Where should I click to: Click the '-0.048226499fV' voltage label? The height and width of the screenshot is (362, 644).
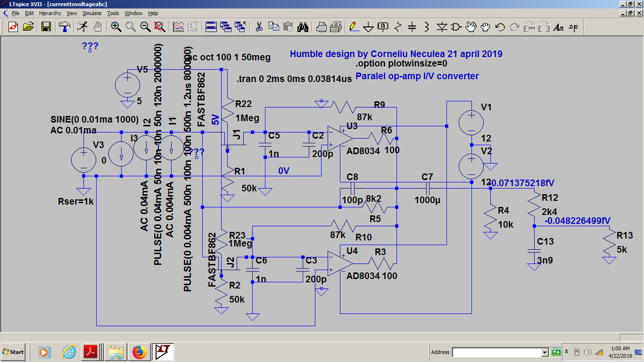tap(577, 221)
